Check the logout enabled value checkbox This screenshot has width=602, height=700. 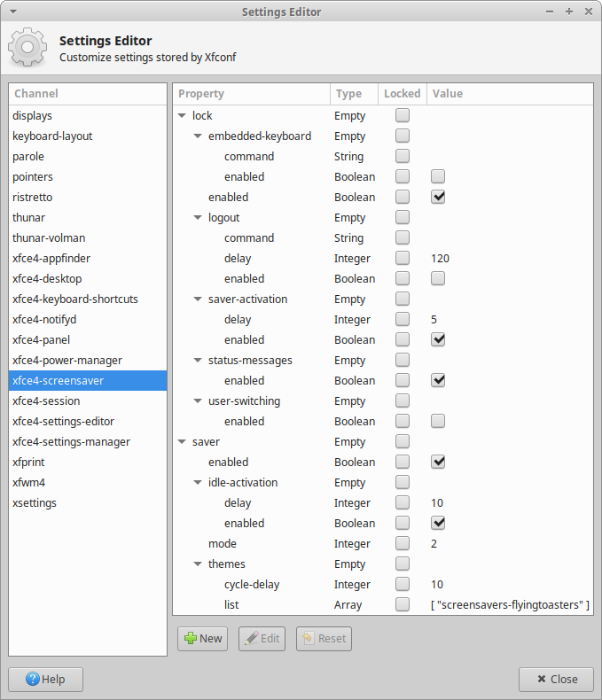(438, 278)
